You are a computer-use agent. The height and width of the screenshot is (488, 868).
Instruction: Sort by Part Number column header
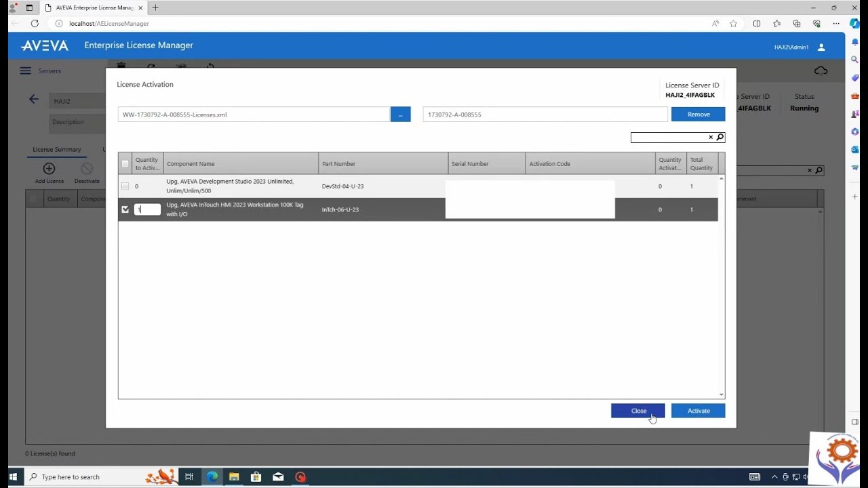pos(383,163)
